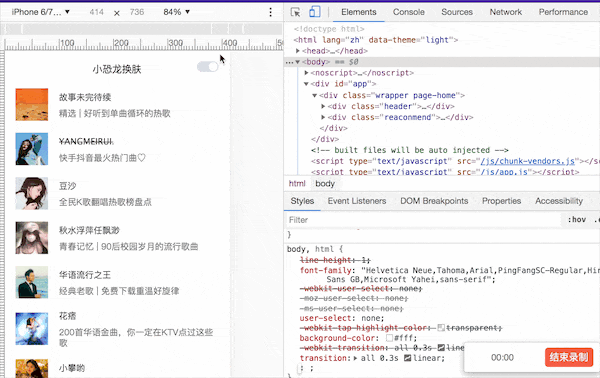Switch to the Console tab
Viewport: 600px width, 378px height.
pos(409,12)
